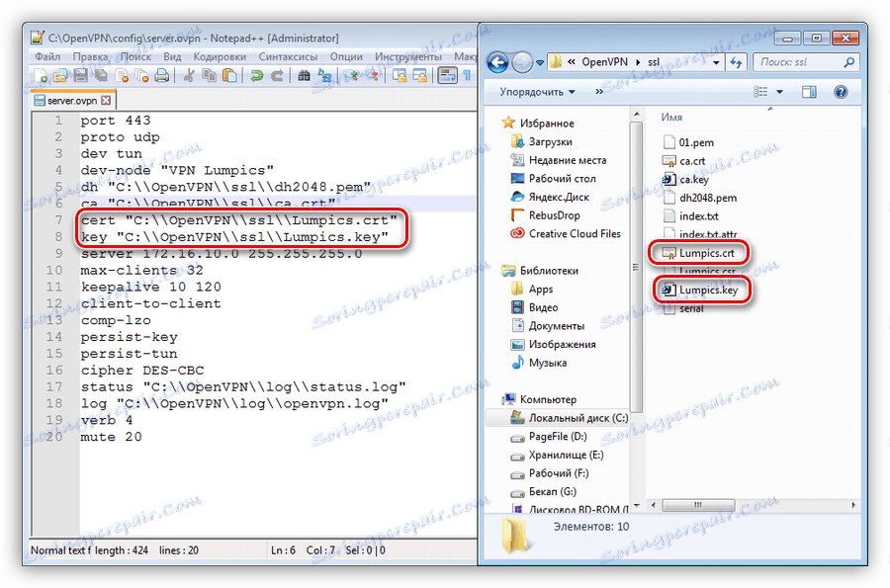This screenshot has height=588, width=890.
Task: Click the green Undo arrow icon
Action: pyautogui.click(x=256, y=76)
